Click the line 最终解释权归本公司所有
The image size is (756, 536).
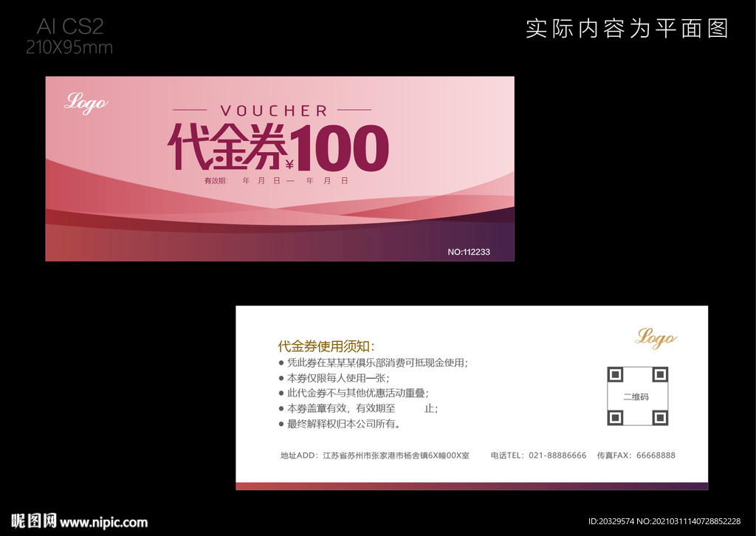340,425
